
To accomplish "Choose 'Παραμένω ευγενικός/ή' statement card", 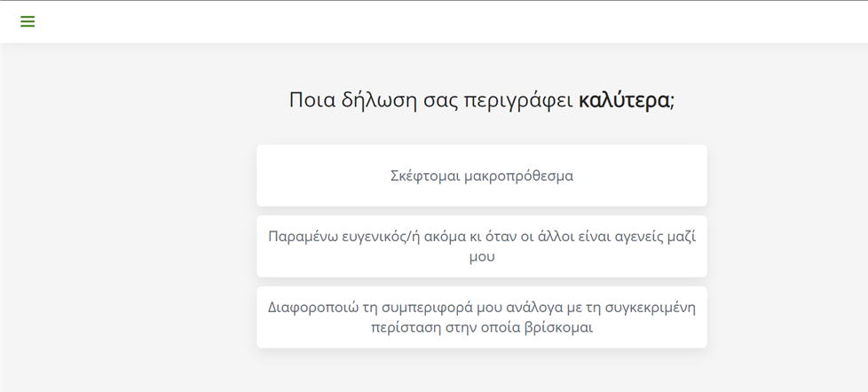I will (481, 246).
